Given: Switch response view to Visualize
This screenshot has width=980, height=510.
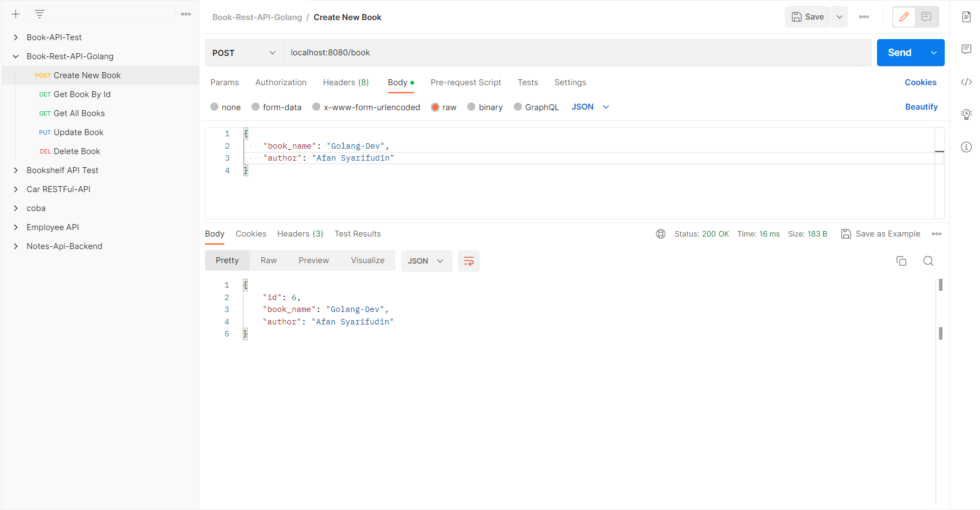Looking at the screenshot, I should (x=367, y=260).
